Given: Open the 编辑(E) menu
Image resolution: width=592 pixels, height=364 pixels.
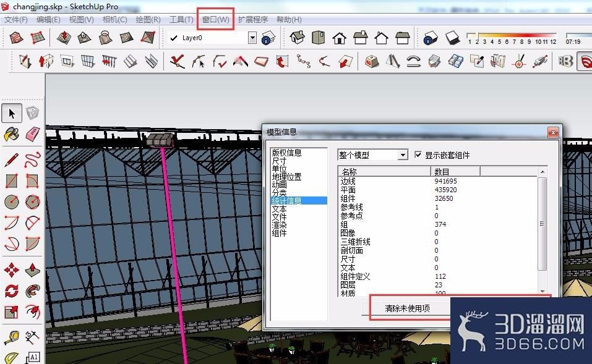Looking at the screenshot, I should pos(48,20).
